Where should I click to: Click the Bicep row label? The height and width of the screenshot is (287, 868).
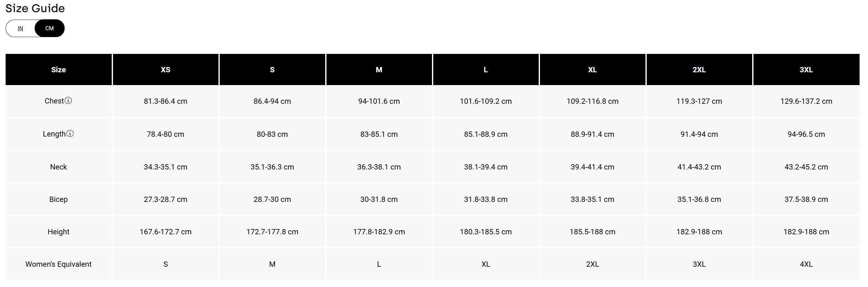pyautogui.click(x=59, y=199)
